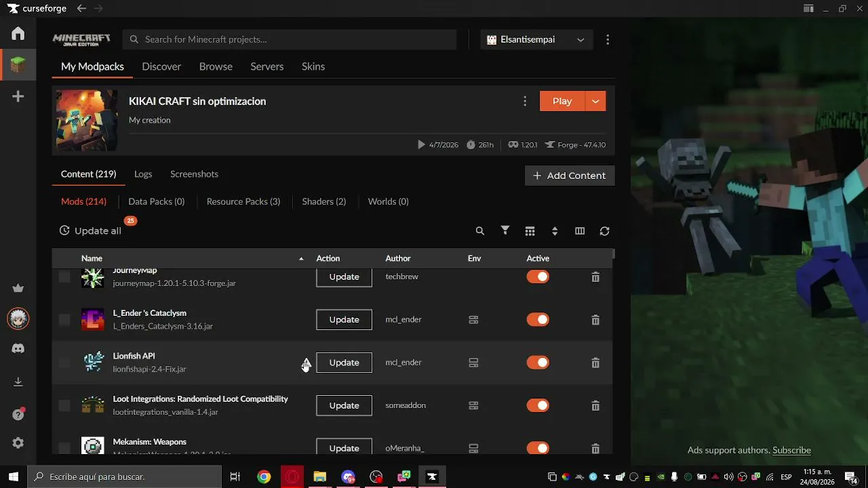
Task: Open the Browse tab
Action: [x=216, y=66]
